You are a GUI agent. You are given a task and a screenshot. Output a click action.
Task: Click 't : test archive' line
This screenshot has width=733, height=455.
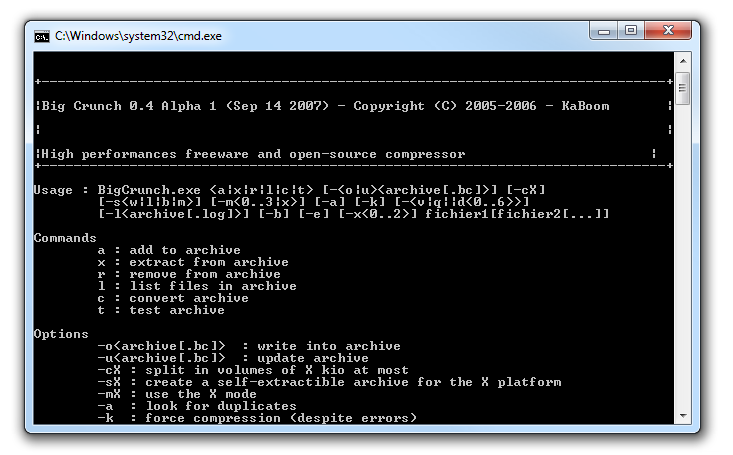[x=161, y=311]
